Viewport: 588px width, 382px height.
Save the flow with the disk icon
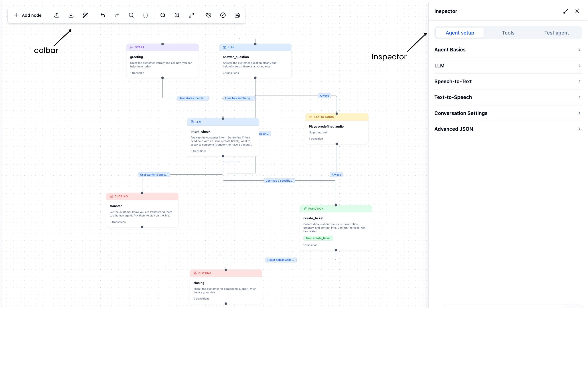[x=237, y=15]
